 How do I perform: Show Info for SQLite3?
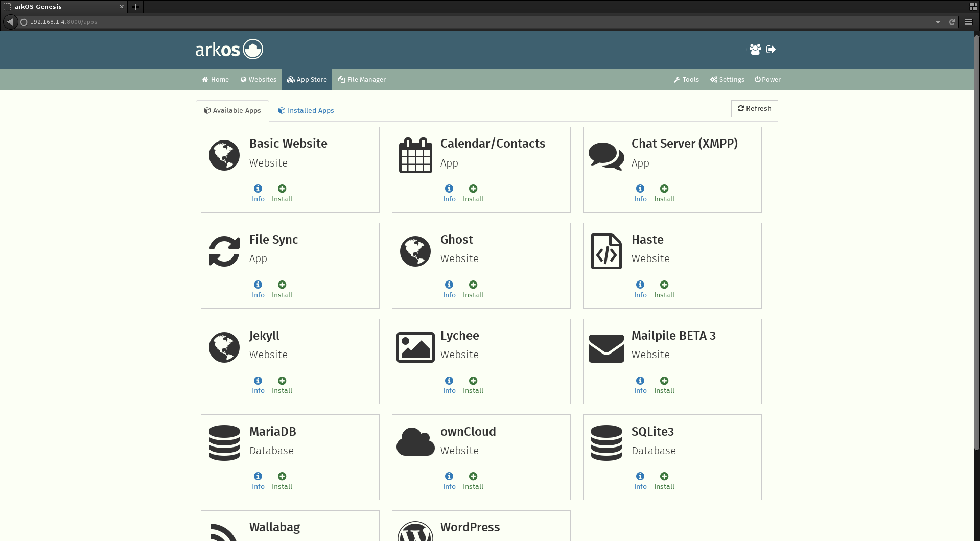640,481
